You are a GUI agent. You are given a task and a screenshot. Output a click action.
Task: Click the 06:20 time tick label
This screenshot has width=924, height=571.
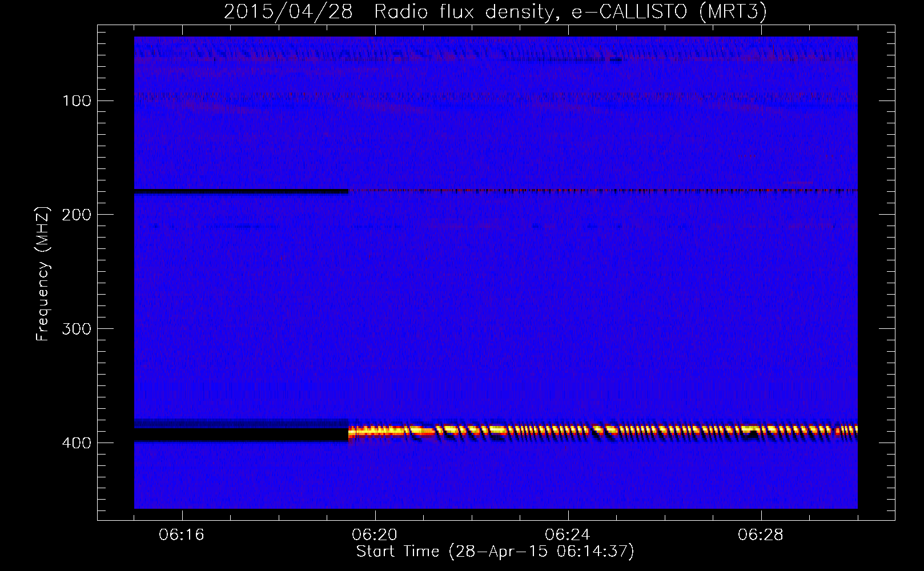pos(375,535)
